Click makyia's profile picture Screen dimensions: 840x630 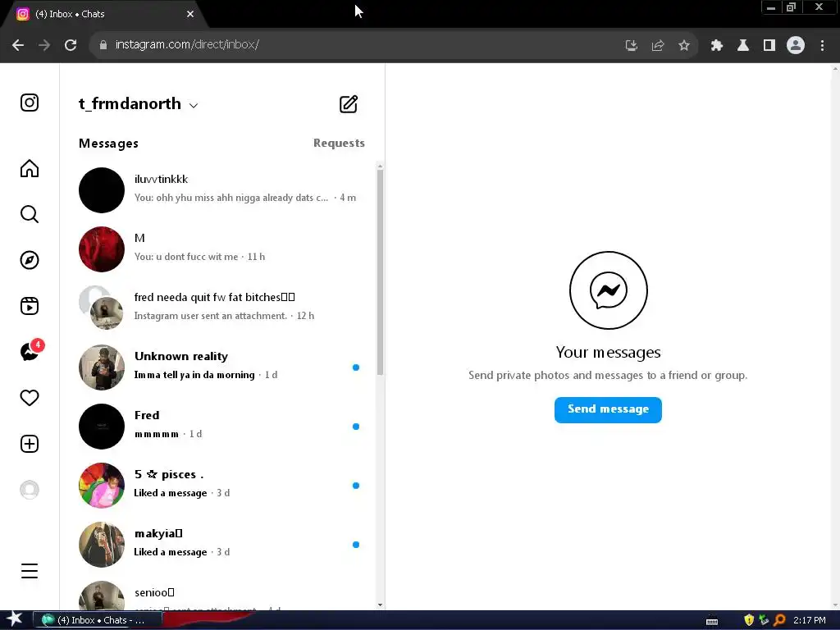click(101, 544)
